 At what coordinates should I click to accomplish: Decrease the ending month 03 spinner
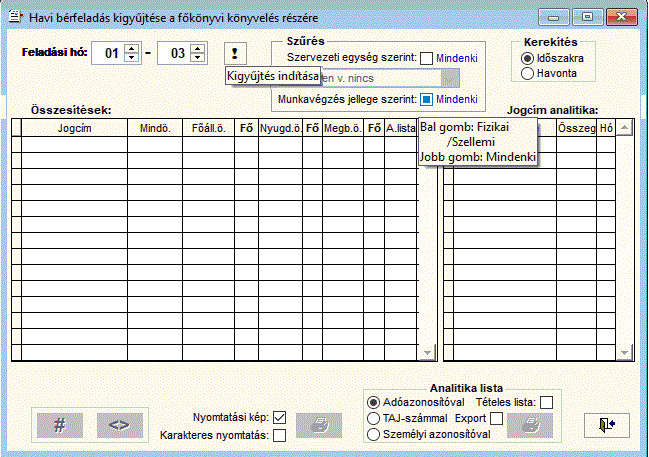pos(196,58)
